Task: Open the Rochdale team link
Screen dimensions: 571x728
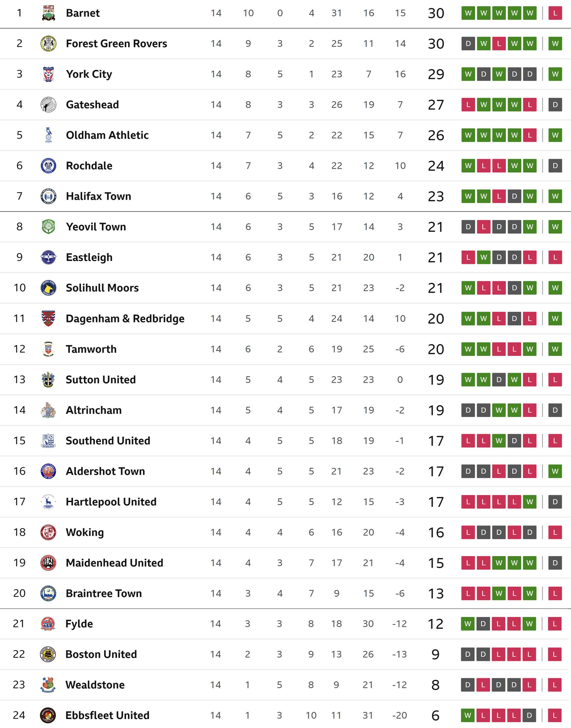Action: (x=89, y=166)
